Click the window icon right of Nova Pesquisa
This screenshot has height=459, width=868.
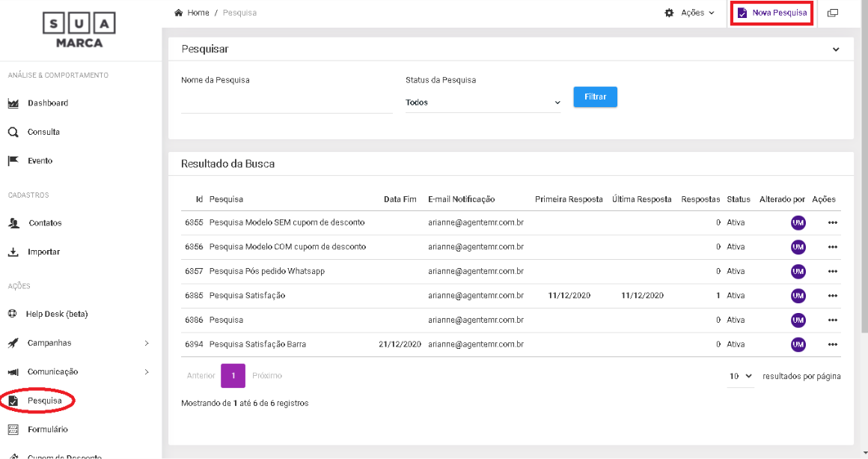tap(832, 13)
